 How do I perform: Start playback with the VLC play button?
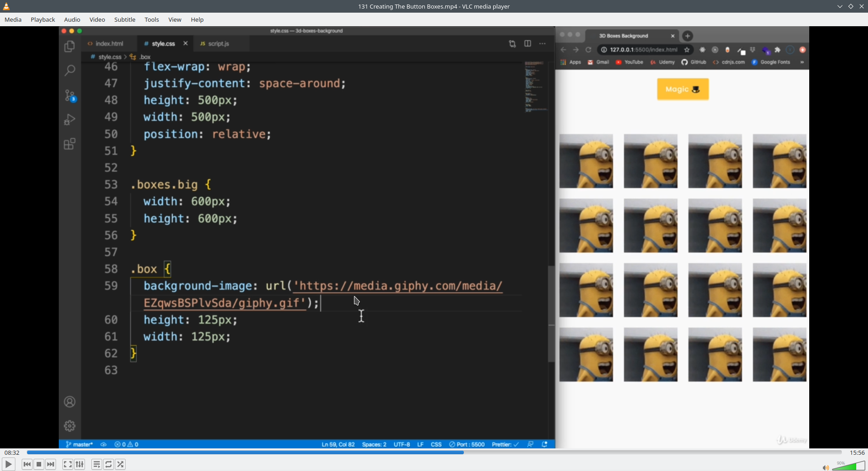8,464
